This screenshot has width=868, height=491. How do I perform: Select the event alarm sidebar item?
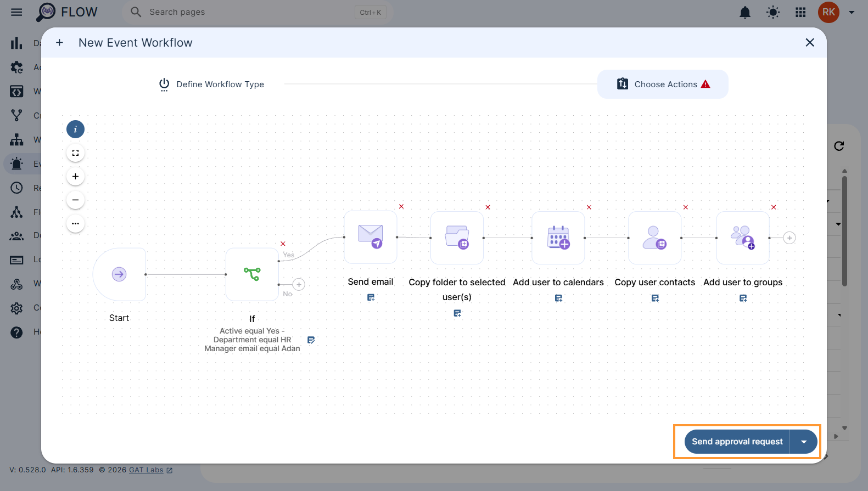(x=16, y=163)
